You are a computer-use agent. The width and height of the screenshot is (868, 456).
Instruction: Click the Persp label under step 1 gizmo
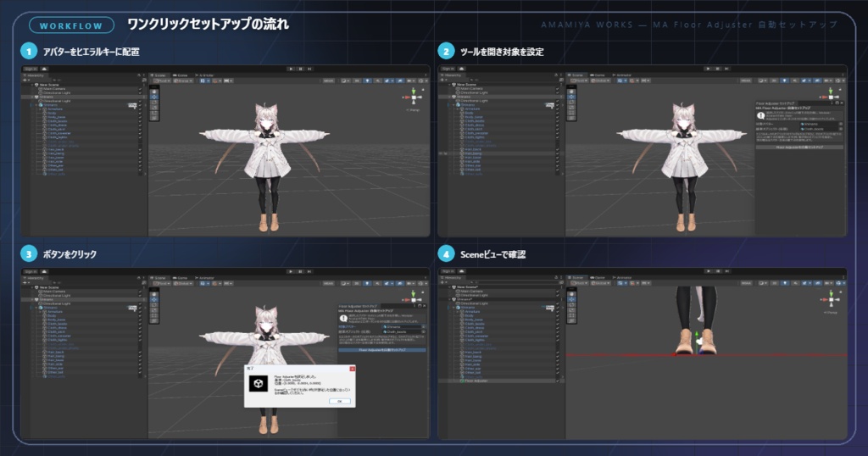point(413,109)
